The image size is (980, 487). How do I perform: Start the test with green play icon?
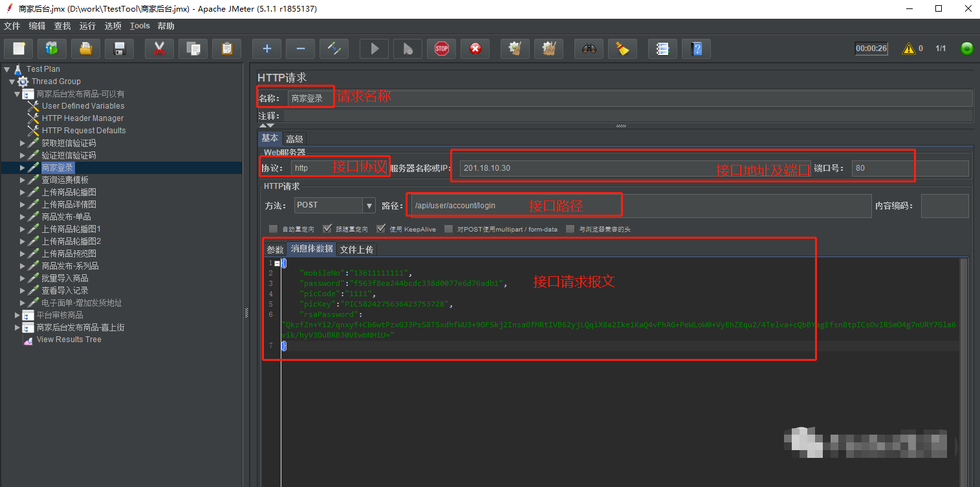pyautogui.click(x=374, y=49)
